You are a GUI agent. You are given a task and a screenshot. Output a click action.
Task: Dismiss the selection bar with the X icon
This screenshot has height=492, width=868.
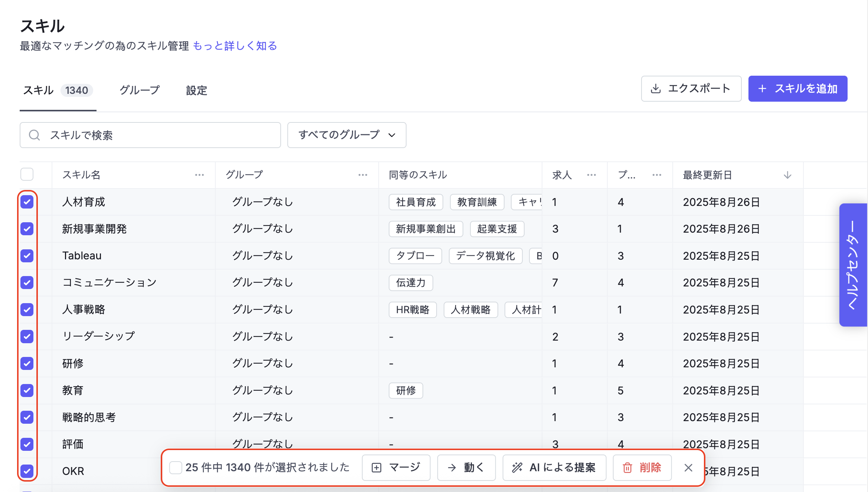pos(688,468)
